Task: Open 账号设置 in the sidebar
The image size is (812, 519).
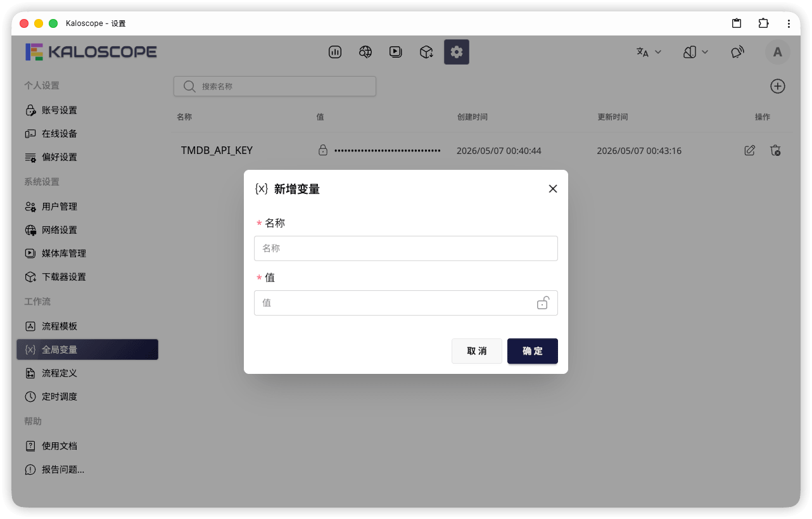Action: pyautogui.click(x=87, y=110)
